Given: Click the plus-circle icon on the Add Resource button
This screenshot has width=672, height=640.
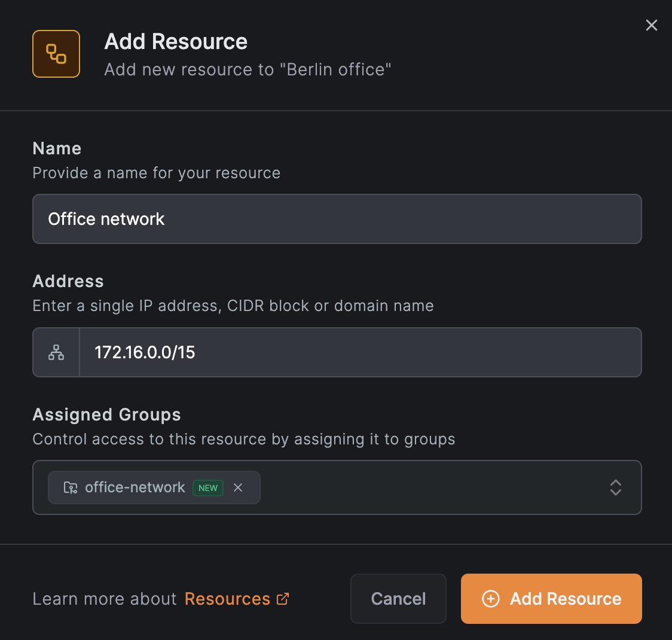Looking at the screenshot, I should tap(490, 599).
